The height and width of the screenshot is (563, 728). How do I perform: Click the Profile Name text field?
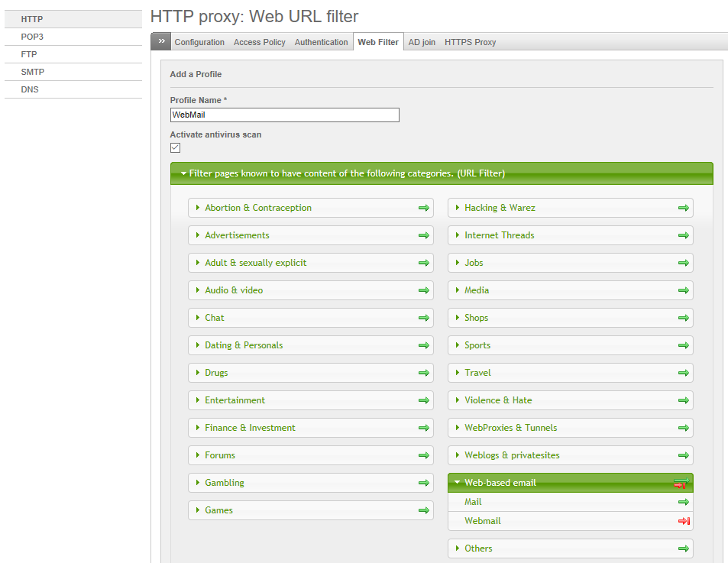(284, 115)
